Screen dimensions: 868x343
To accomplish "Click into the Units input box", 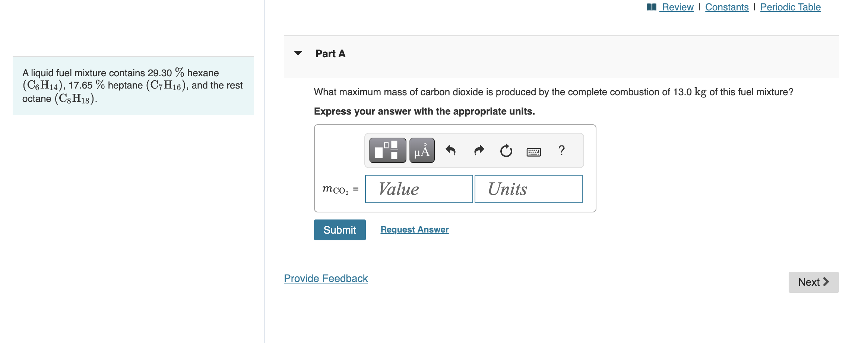I will [528, 189].
